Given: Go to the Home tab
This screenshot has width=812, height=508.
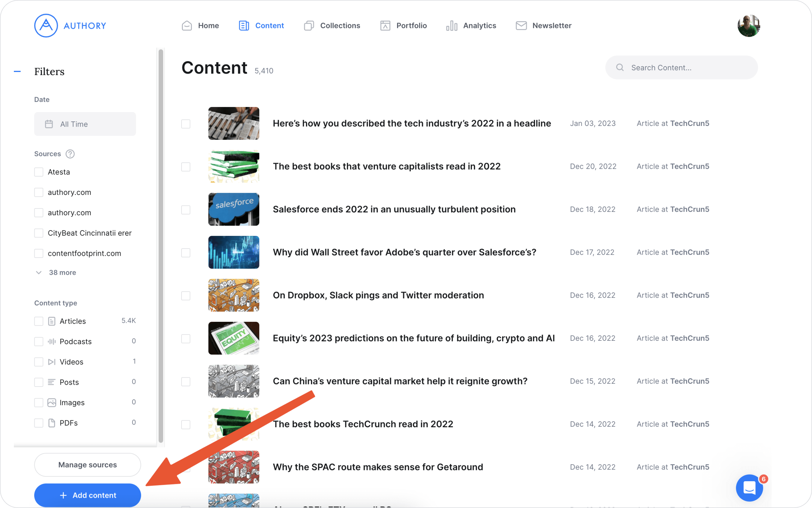Looking at the screenshot, I should coord(200,26).
